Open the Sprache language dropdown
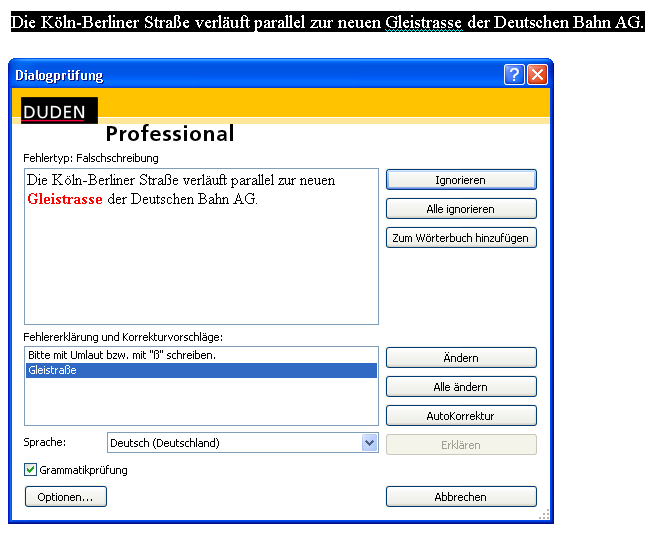This screenshot has height=535, width=654. pos(369,443)
